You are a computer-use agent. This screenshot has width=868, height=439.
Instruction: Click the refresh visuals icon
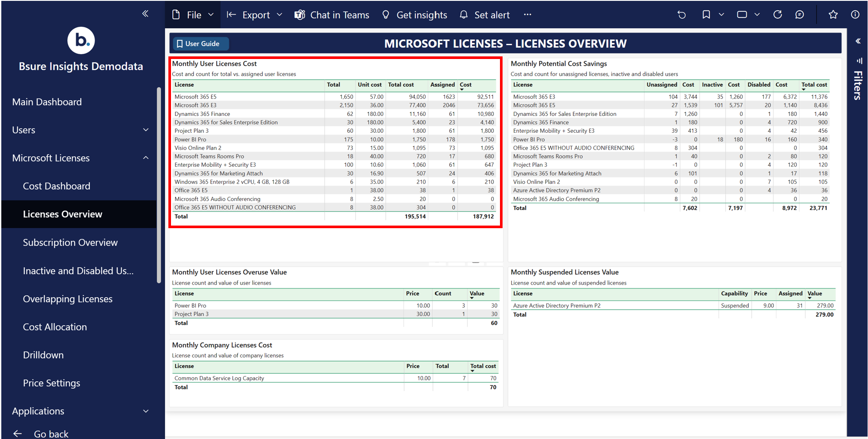[777, 15]
